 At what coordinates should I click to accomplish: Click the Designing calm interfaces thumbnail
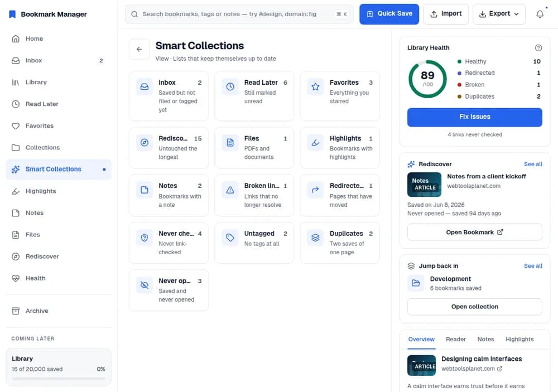click(421, 365)
